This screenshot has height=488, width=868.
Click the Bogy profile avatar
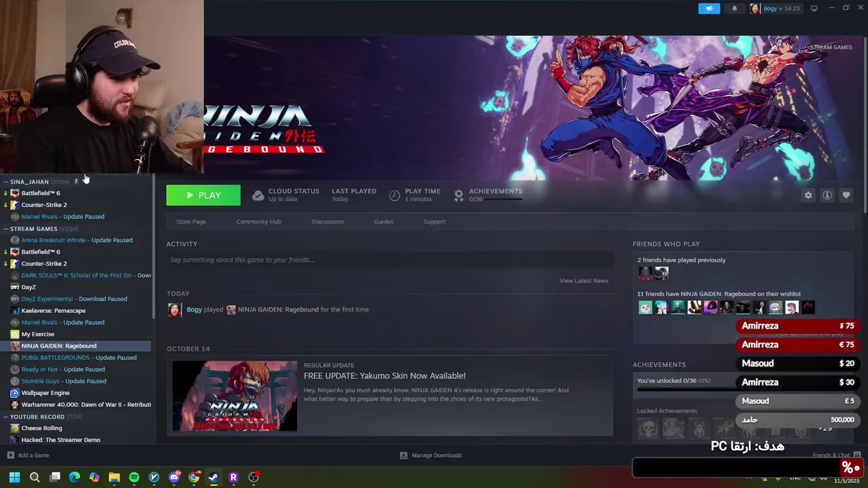pos(755,8)
